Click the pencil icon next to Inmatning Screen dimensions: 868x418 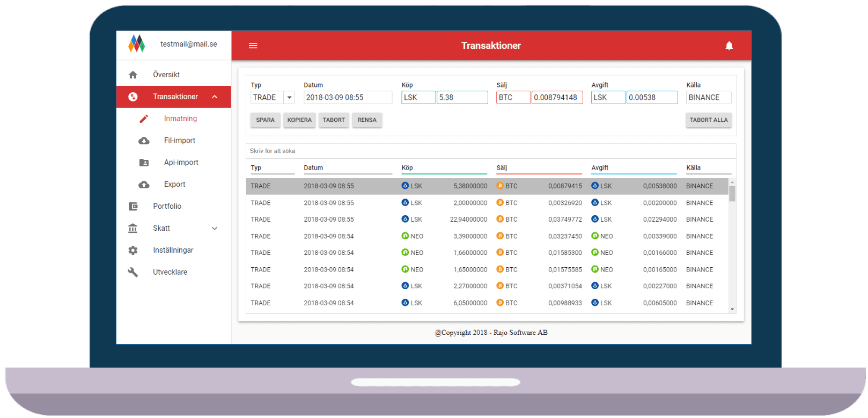(x=144, y=119)
